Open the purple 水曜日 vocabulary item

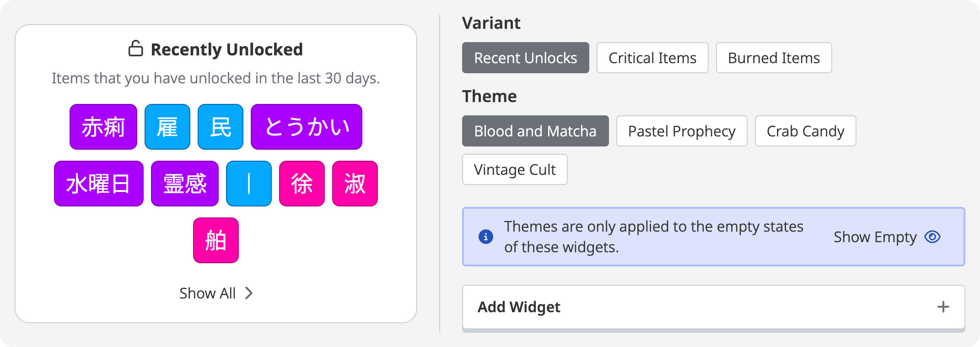click(x=98, y=184)
